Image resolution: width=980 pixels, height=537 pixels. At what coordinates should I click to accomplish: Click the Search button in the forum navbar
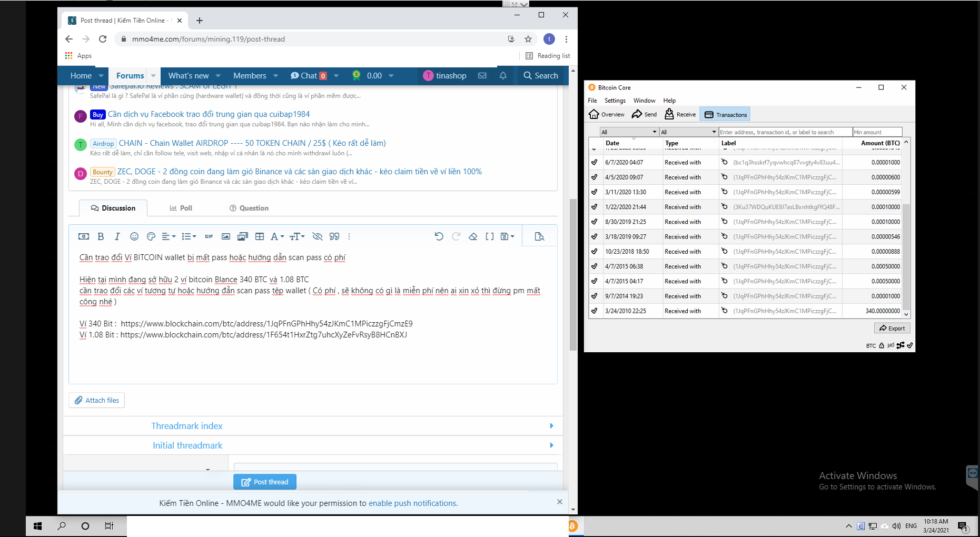point(541,76)
